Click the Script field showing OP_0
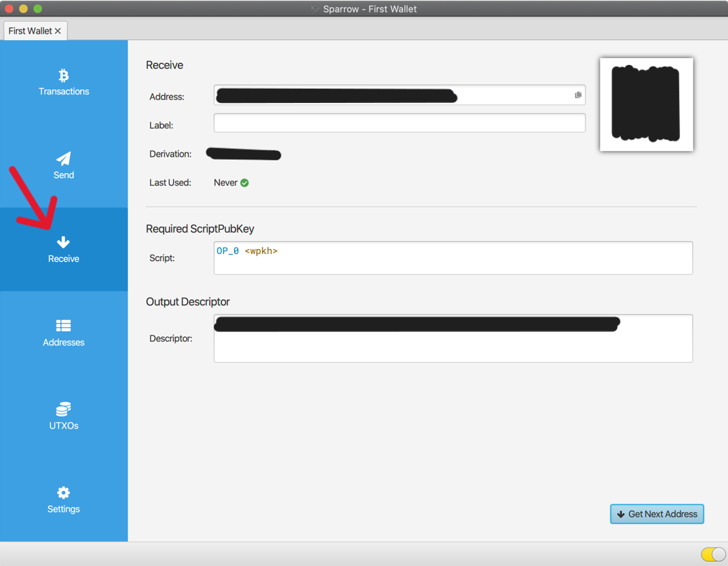728x566 pixels. coord(452,258)
